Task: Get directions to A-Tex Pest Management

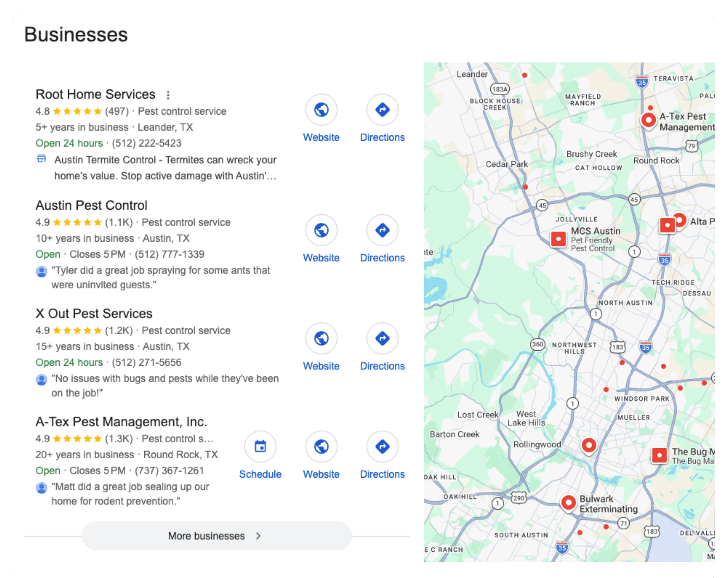Action: 382,447
